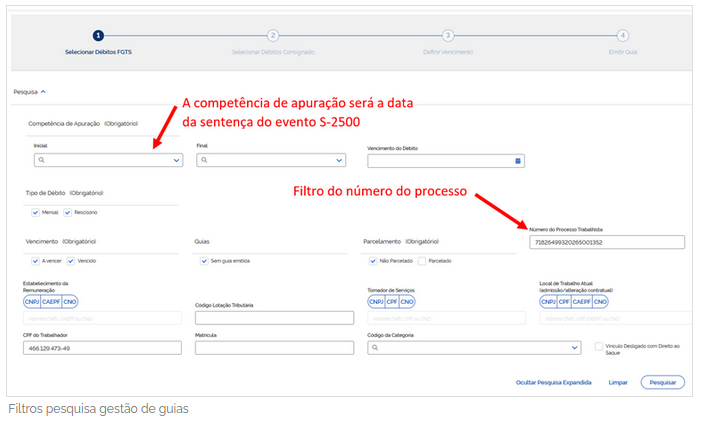Image resolution: width=713 pixels, height=425 pixels.
Task: Click the Pesquisar button
Action: [662, 382]
